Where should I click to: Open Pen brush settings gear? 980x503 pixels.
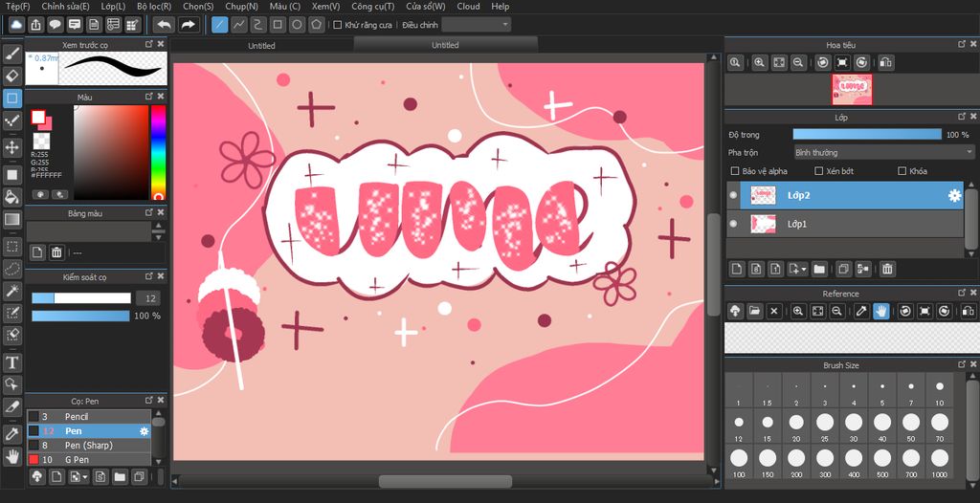click(x=145, y=431)
